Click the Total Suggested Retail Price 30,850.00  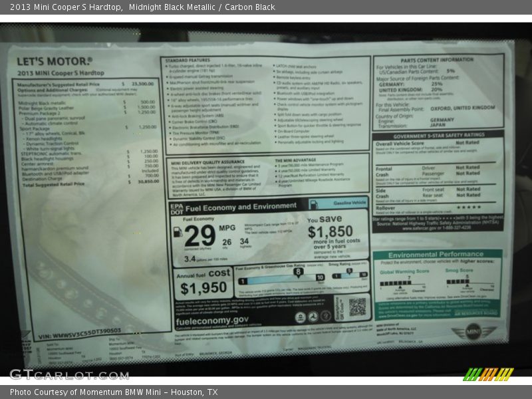148,182
